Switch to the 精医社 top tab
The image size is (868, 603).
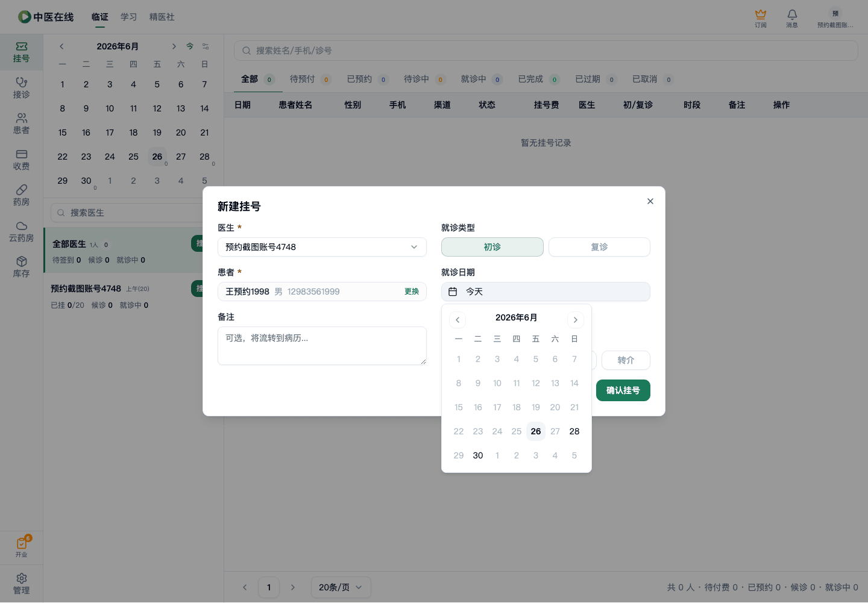coord(162,17)
